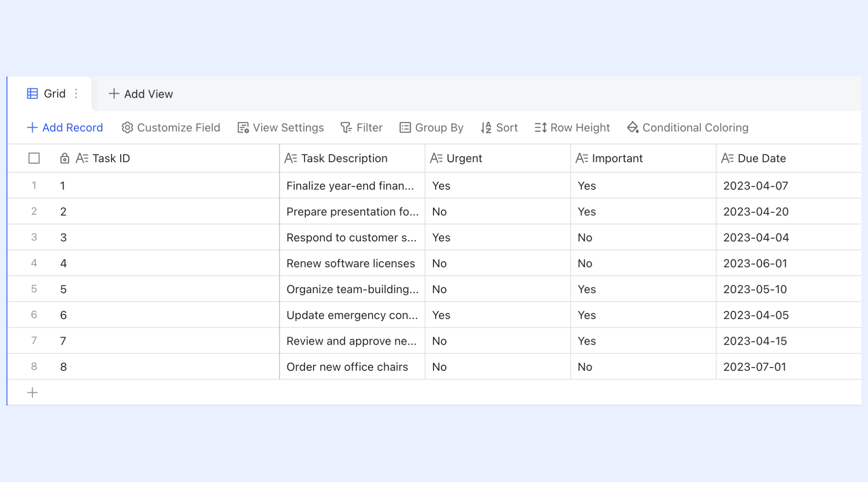This screenshot has height=482, width=868.
Task: Click due date 2023-04-04
Action: click(789, 237)
